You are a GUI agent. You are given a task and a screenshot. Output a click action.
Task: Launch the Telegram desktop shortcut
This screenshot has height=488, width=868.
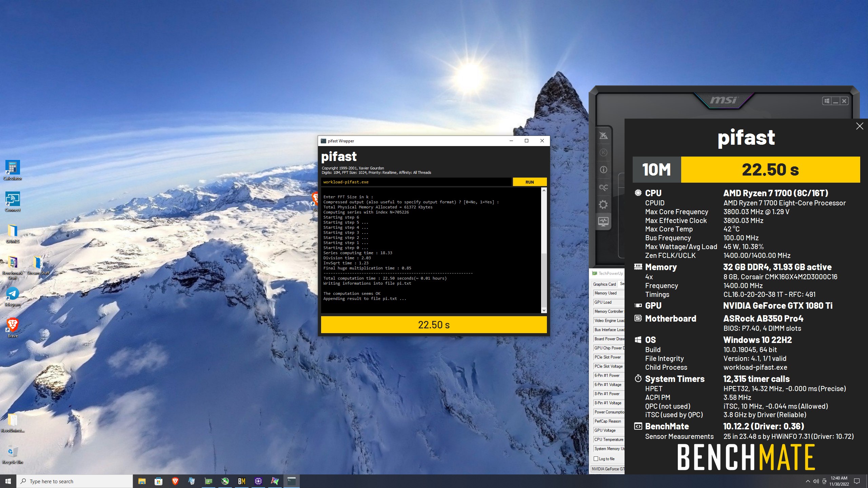13,296
